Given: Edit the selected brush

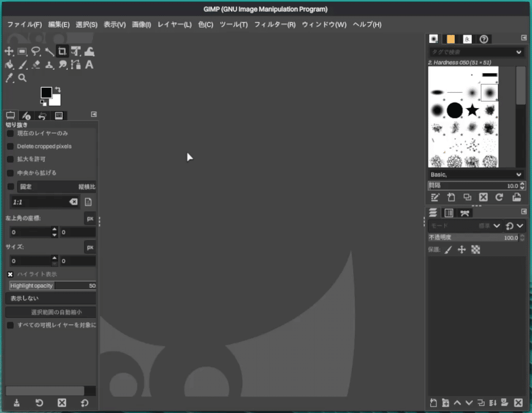Looking at the screenshot, I should [x=435, y=198].
